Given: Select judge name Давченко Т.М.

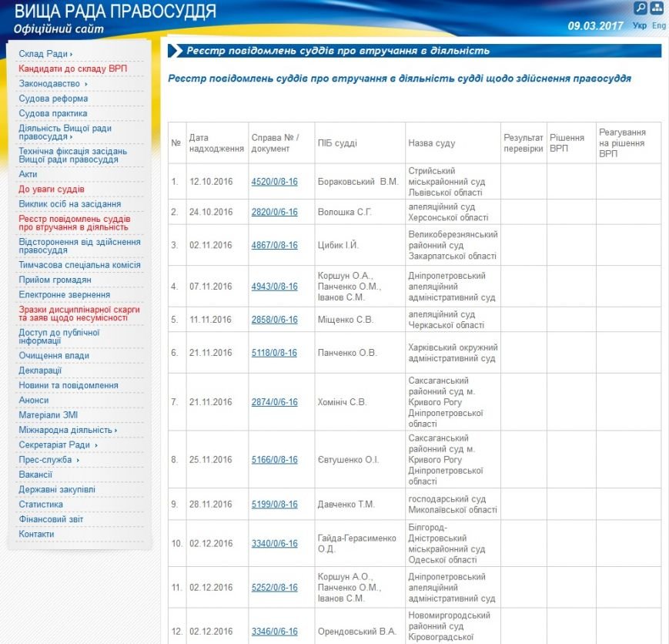Looking at the screenshot, I should (x=346, y=505).
